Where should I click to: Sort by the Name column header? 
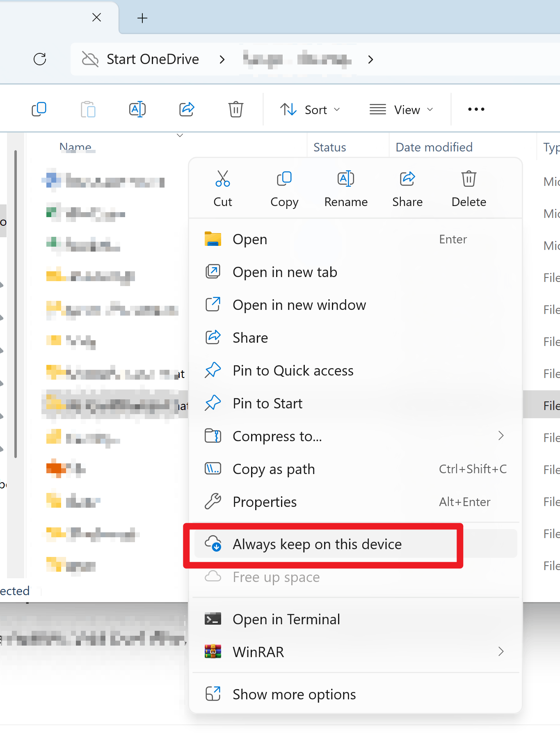[75, 147]
